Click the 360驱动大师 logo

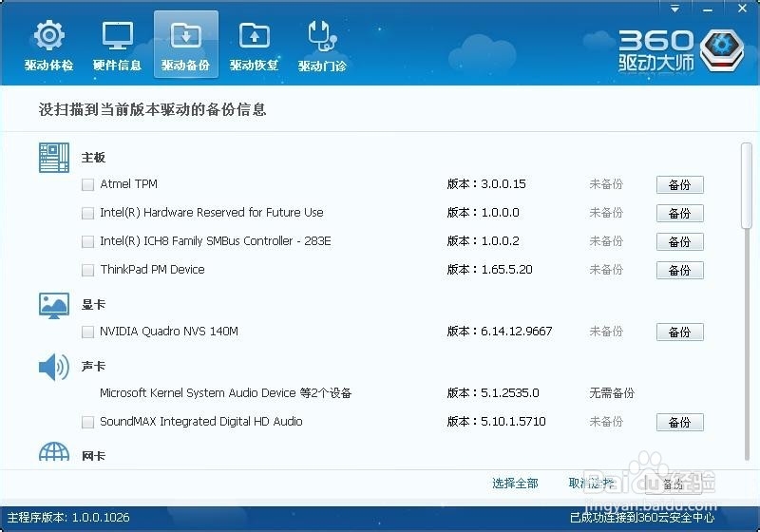coord(680,51)
